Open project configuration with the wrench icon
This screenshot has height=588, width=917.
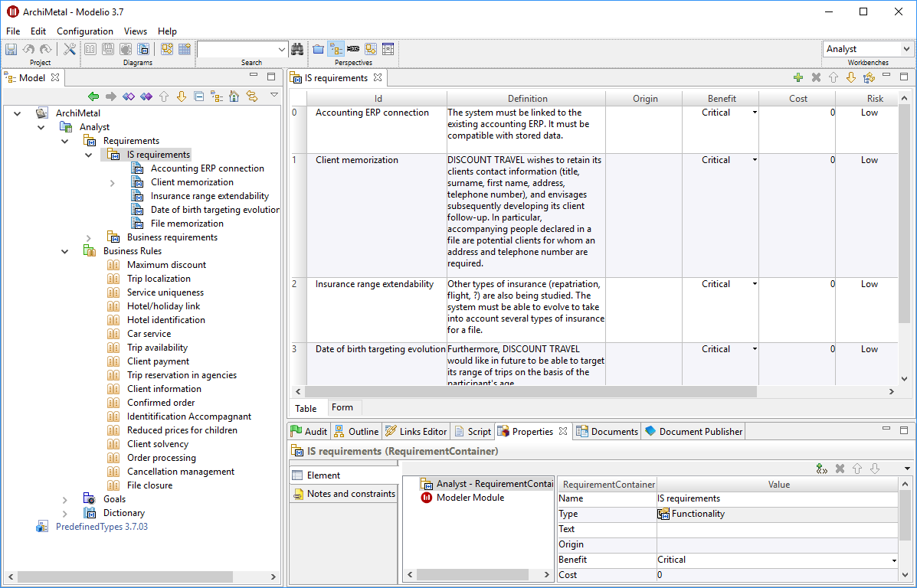coord(70,49)
